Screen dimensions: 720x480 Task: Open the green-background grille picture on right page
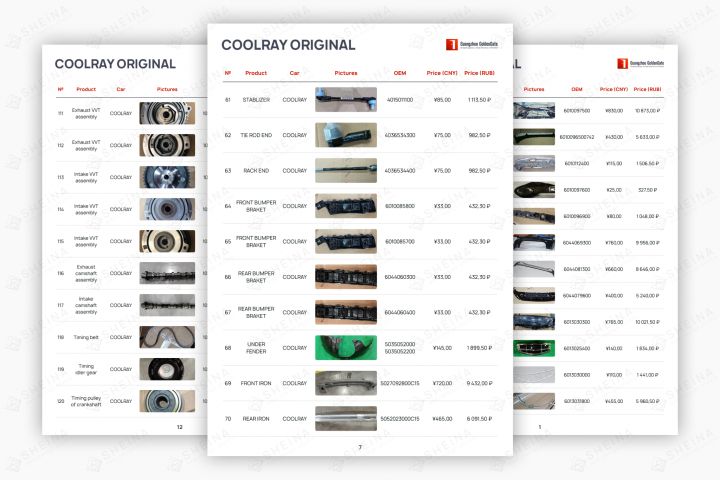534,348
